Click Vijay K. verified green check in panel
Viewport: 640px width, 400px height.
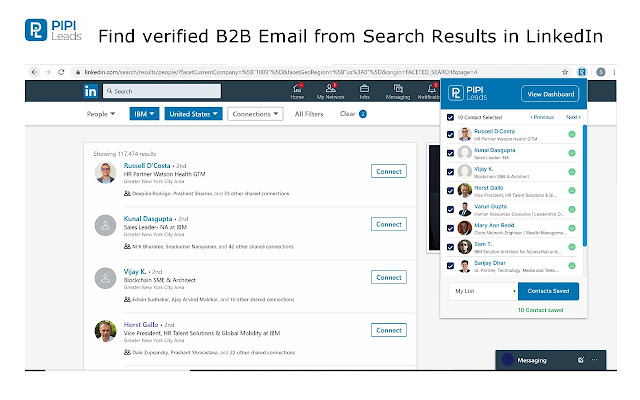pos(572,172)
